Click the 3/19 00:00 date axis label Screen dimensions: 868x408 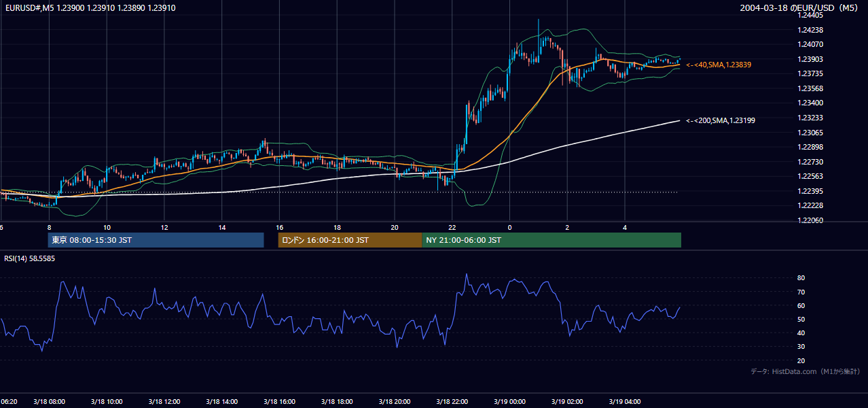[510, 402]
